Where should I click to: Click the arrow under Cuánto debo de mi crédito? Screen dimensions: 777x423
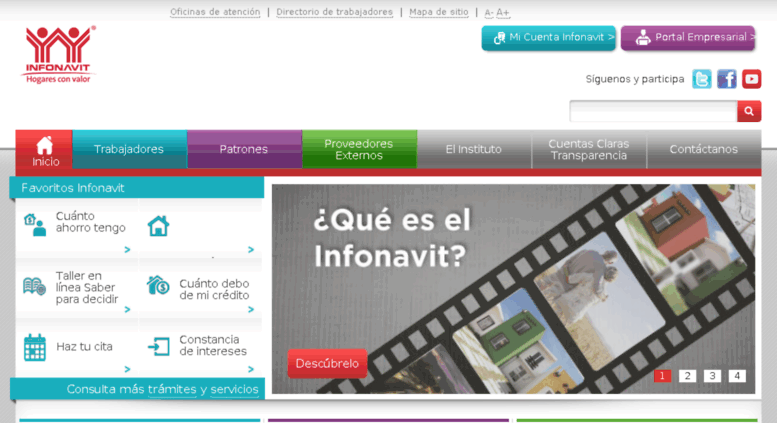click(x=251, y=310)
